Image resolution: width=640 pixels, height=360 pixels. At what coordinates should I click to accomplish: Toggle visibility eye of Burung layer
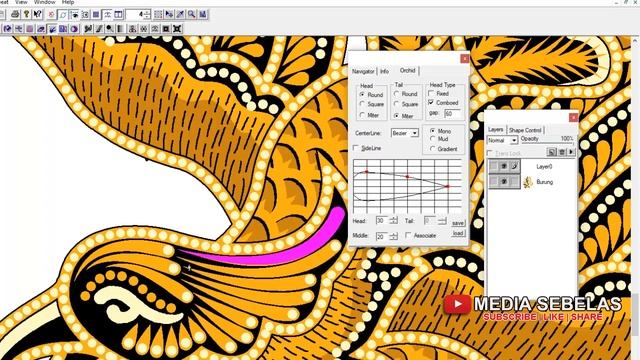tap(504, 182)
